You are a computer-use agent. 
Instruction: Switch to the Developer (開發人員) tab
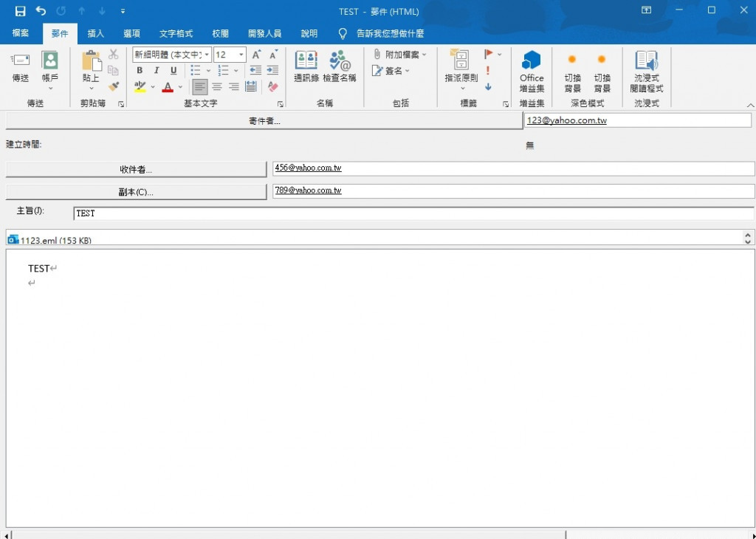click(x=265, y=34)
